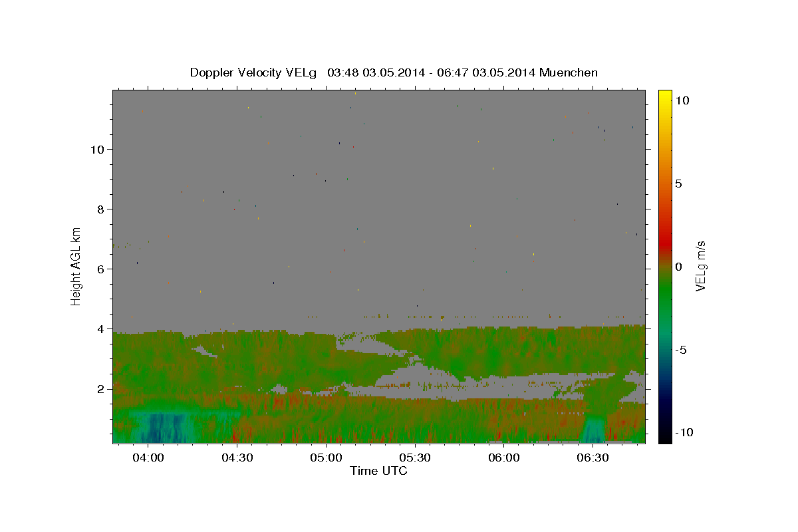
Task: Click the height tick label 8
Action: click(x=100, y=209)
